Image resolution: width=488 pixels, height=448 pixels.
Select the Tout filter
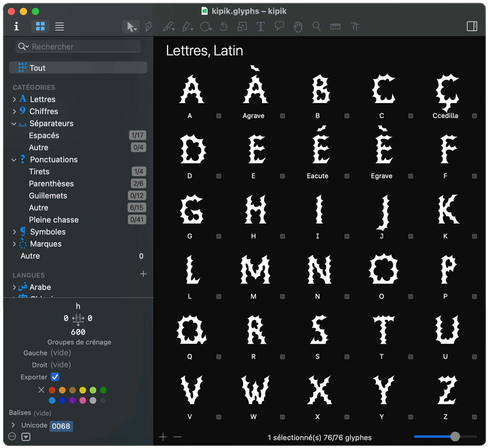tap(78, 68)
